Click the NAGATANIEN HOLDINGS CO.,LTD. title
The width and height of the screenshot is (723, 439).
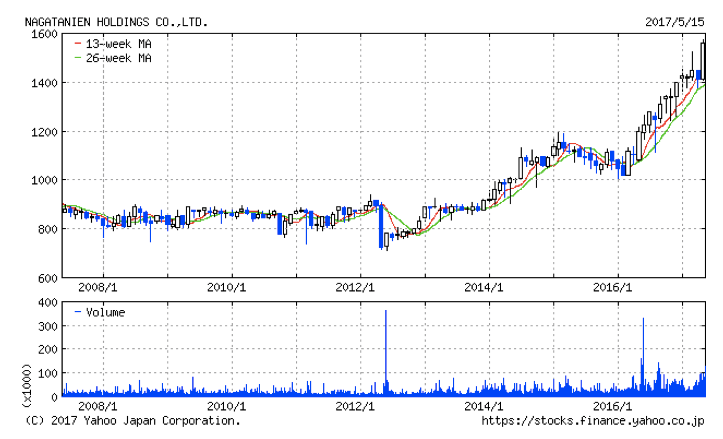click(109, 21)
